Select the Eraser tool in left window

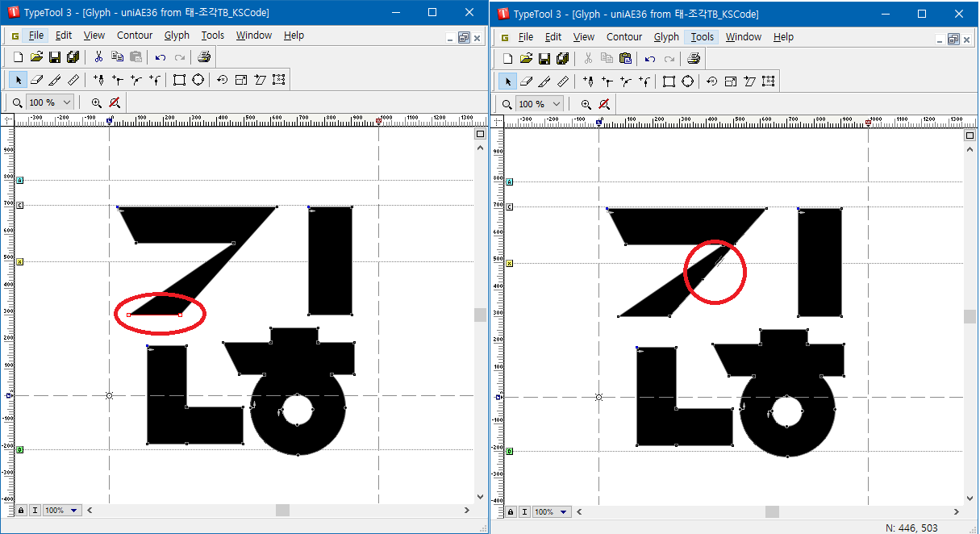36,80
